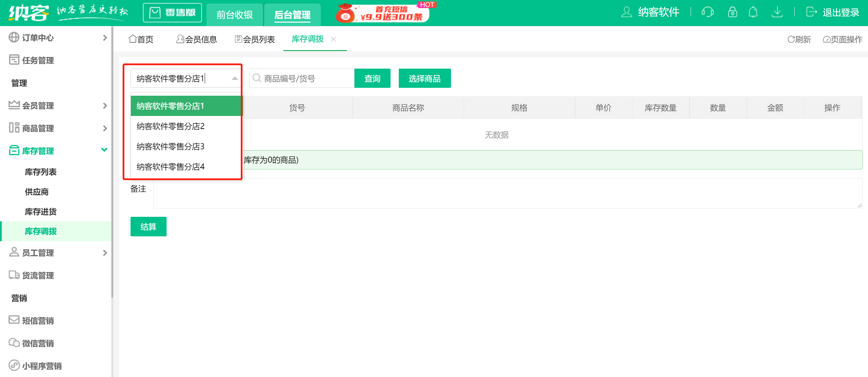
Task: Open the notification bell icon
Action: pyautogui.click(x=753, y=12)
